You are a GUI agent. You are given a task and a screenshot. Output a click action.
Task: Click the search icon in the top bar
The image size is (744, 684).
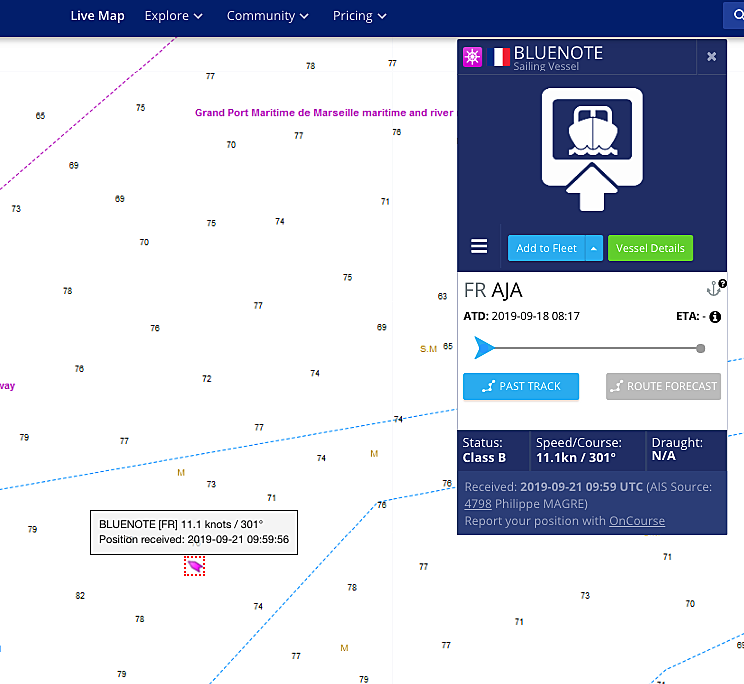click(x=737, y=15)
